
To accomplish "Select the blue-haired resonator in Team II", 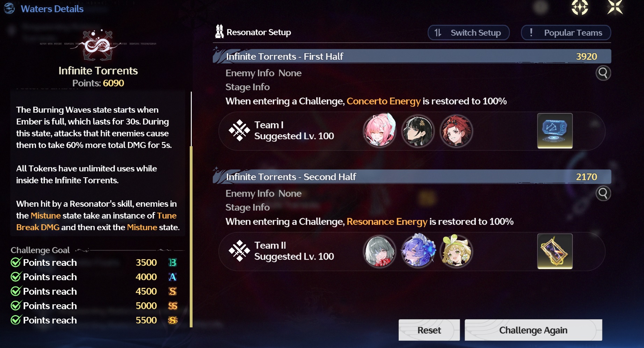I will point(418,251).
